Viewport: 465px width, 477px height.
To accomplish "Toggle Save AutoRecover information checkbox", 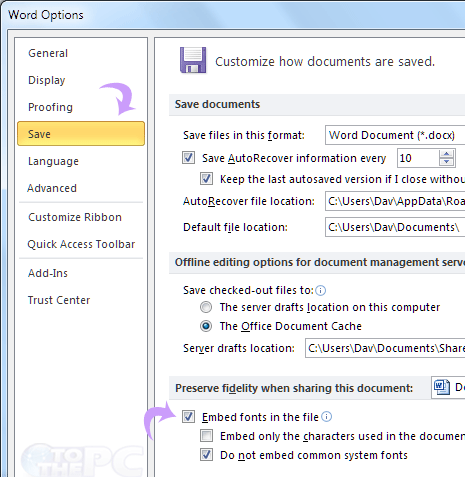I will 188,158.
